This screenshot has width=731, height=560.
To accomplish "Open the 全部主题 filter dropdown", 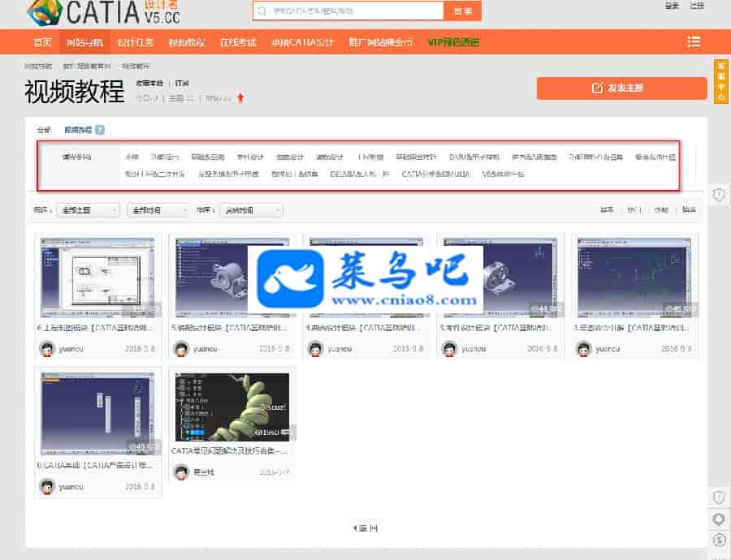I will [89, 210].
